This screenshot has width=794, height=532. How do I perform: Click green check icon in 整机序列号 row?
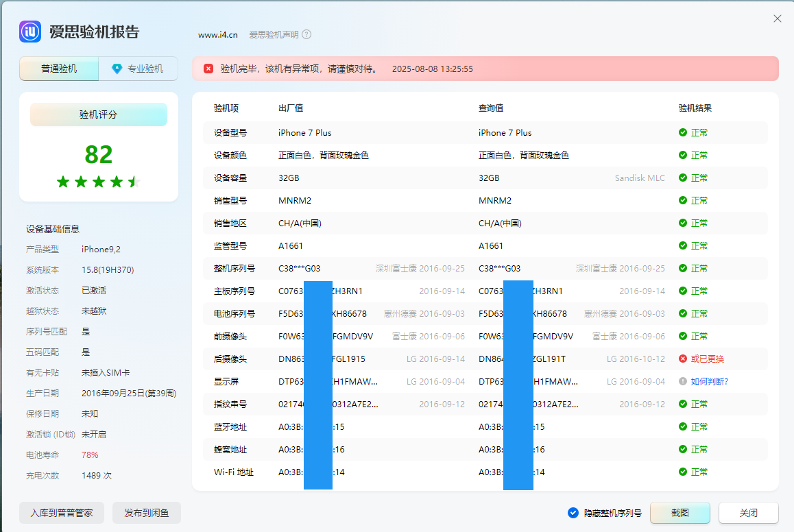683,268
